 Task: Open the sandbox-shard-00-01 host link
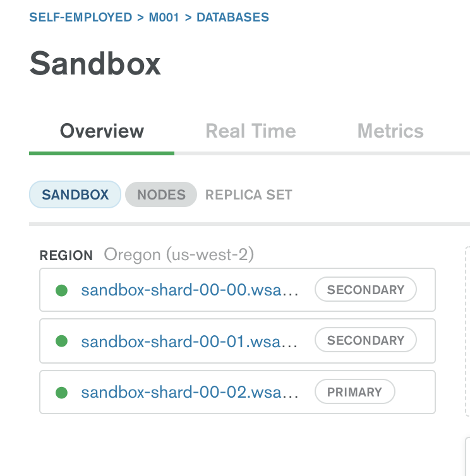[190, 342]
